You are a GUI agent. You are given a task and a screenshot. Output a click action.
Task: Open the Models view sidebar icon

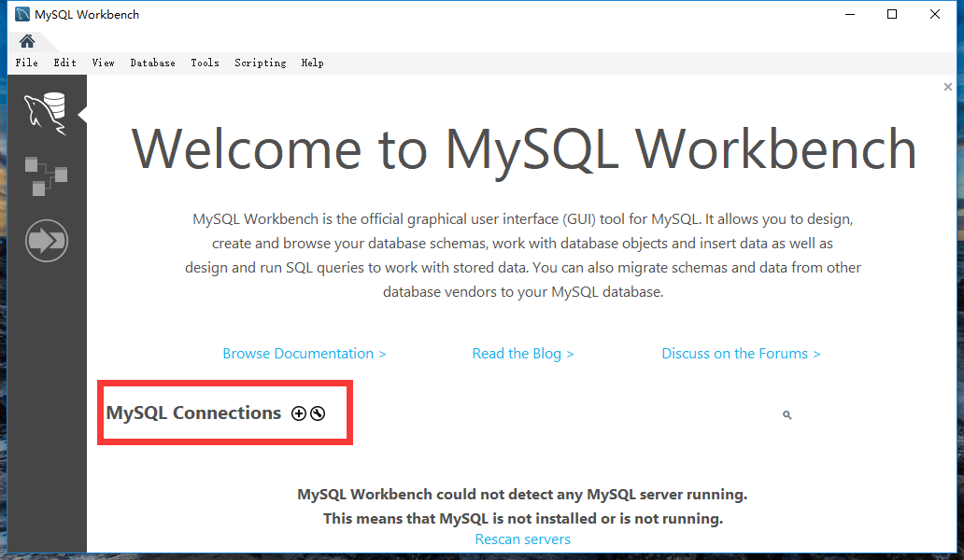tap(46, 176)
